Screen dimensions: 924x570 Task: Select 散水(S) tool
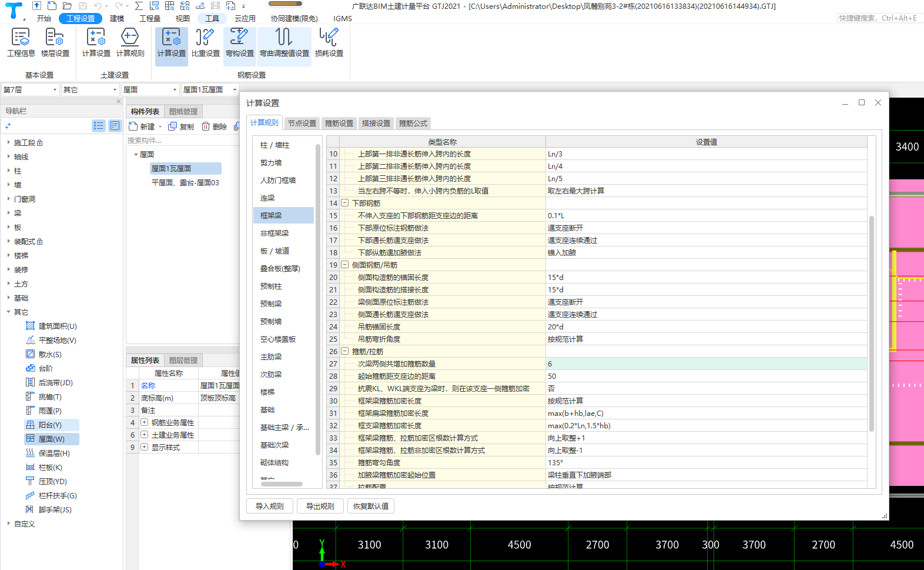click(43, 354)
